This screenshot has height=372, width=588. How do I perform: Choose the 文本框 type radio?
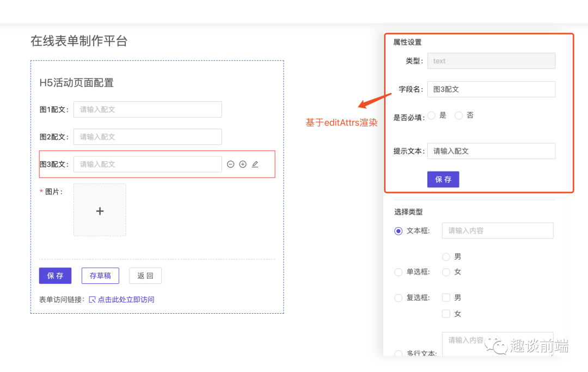coord(398,231)
